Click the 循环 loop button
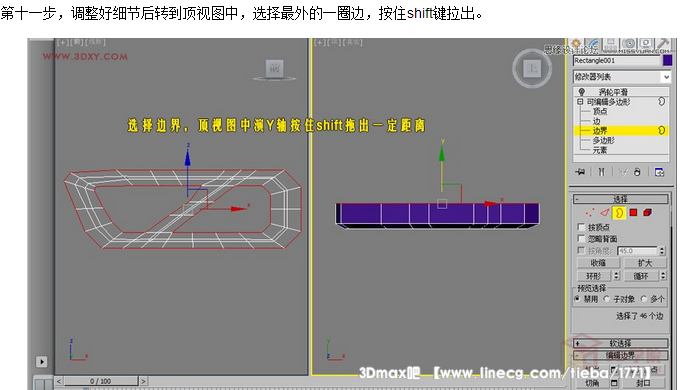Image resolution: width=680 pixels, height=390 pixels. 641,276
